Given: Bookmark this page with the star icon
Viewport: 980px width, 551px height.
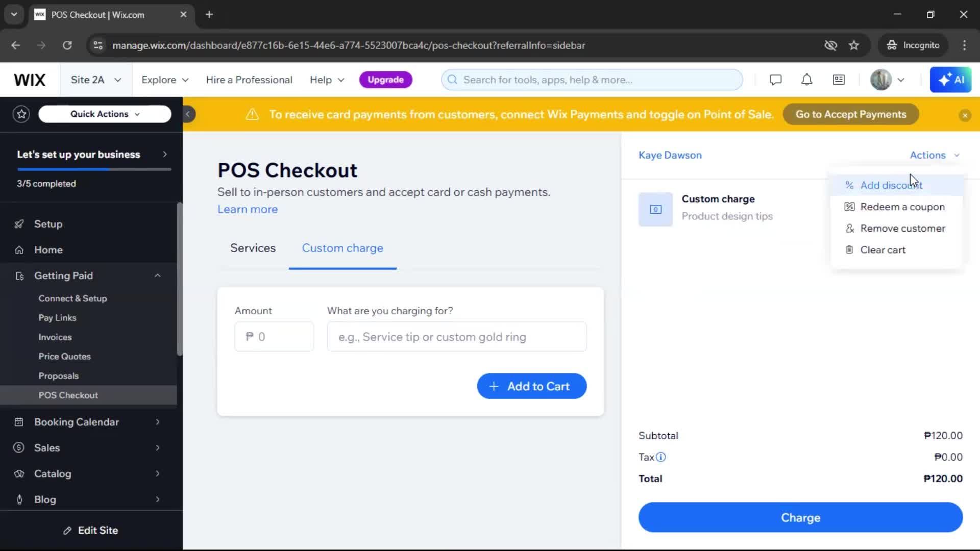Looking at the screenshot, I should (854, 45).
